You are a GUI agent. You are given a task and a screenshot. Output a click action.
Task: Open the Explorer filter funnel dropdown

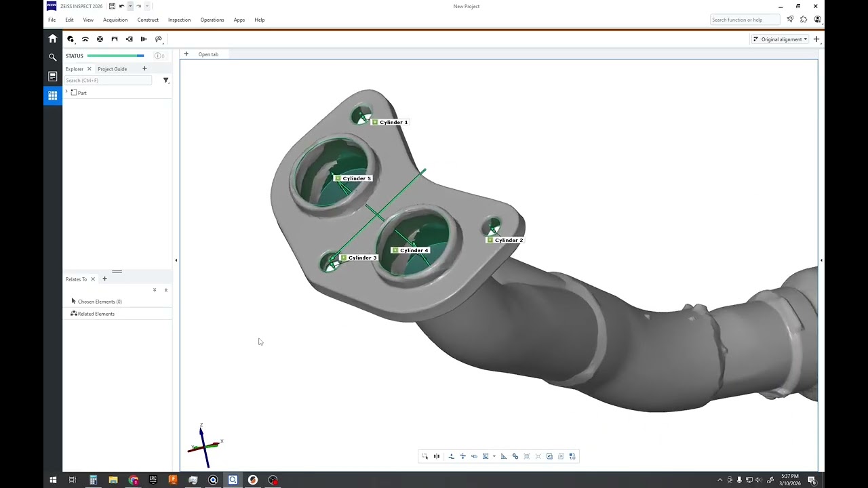(165, 80)
